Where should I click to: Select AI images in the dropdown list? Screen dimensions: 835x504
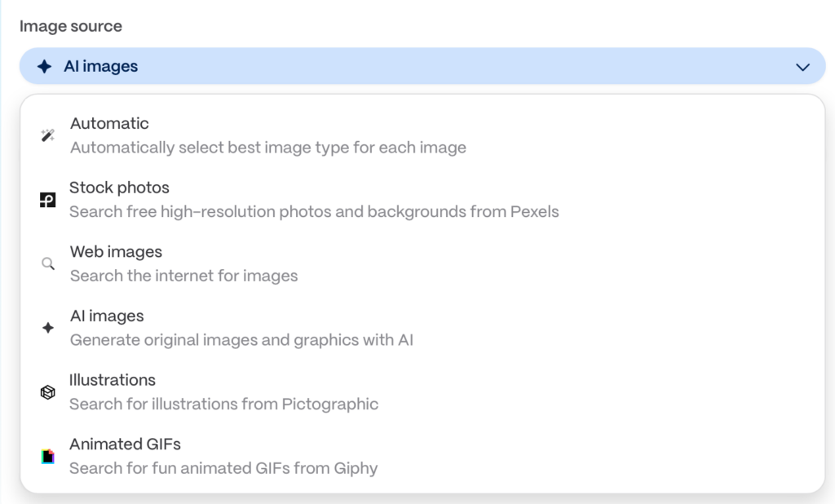click(x=107, y=316)
